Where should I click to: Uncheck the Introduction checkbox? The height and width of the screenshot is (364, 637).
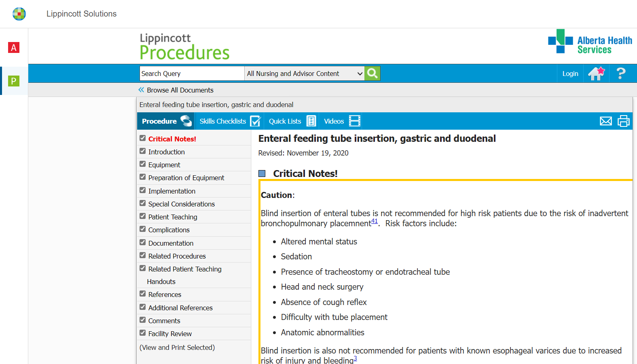(x=143, y=151)
